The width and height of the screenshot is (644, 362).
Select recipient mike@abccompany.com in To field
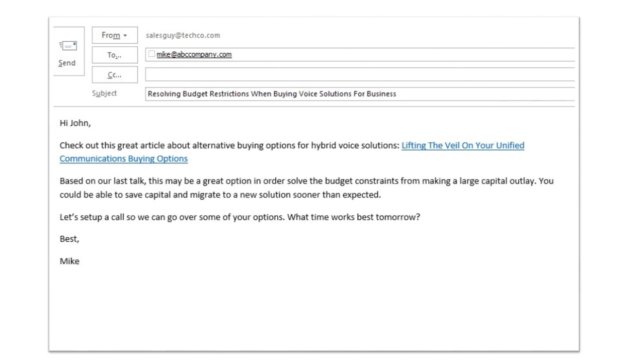[194, 55]
